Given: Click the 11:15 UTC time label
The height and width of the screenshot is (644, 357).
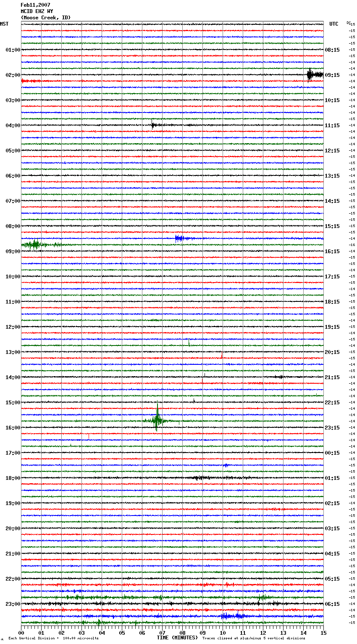Looking at the screenshot, I should pos(332,126).
